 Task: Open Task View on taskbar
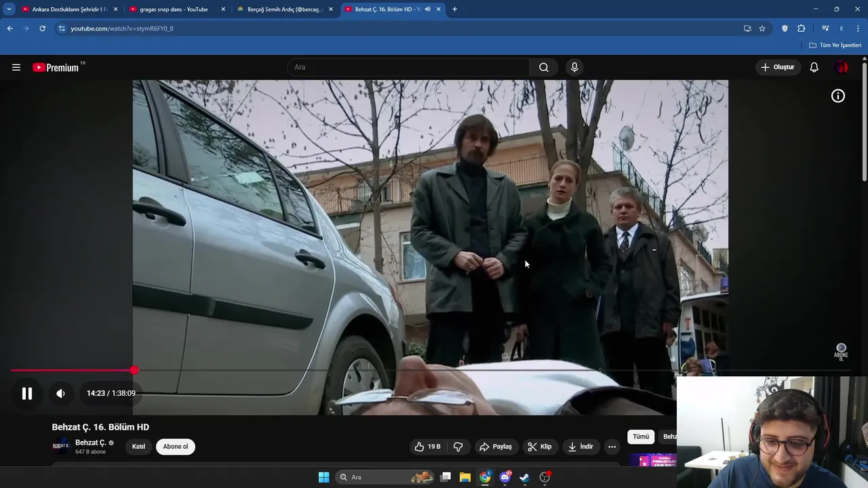point(446,477)
